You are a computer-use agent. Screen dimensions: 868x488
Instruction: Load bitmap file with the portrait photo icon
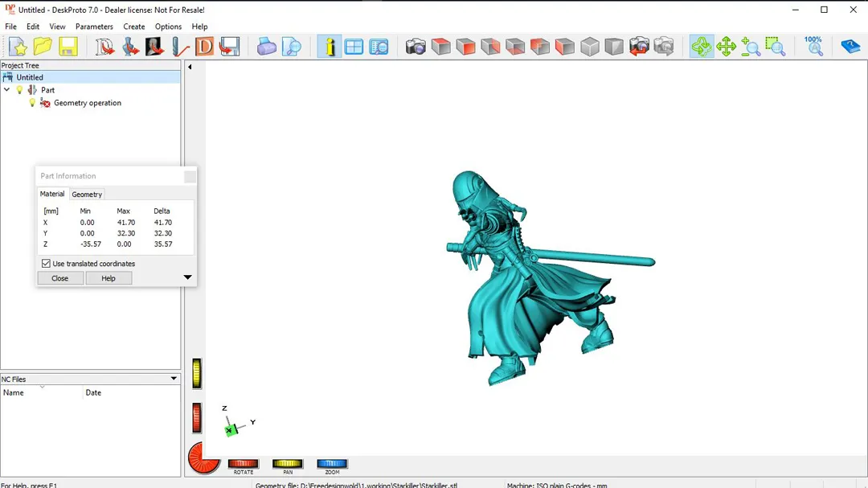[154, 47]
